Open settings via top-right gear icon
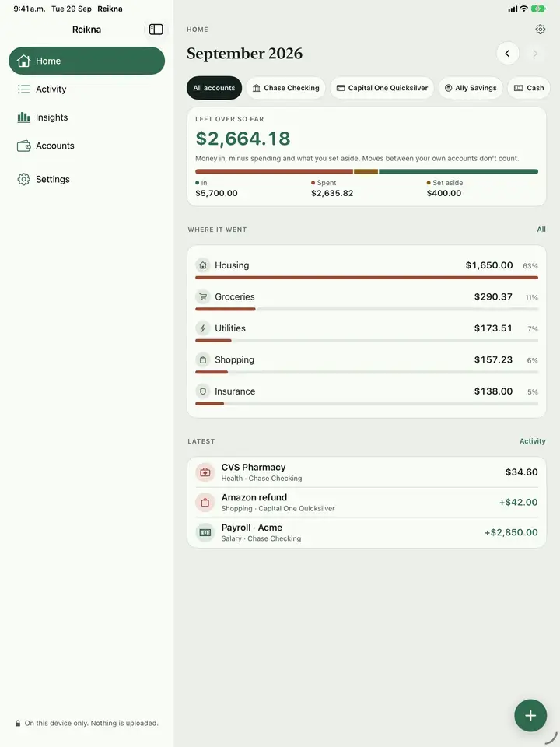The width and height of the screenshot is (560, 747). point(540,30)
